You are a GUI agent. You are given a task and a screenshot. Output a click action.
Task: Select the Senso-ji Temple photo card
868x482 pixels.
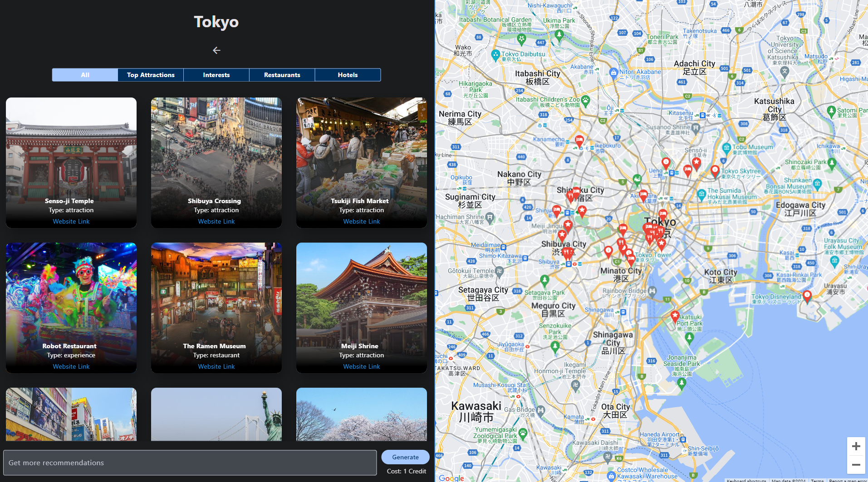tap(71, 163)
